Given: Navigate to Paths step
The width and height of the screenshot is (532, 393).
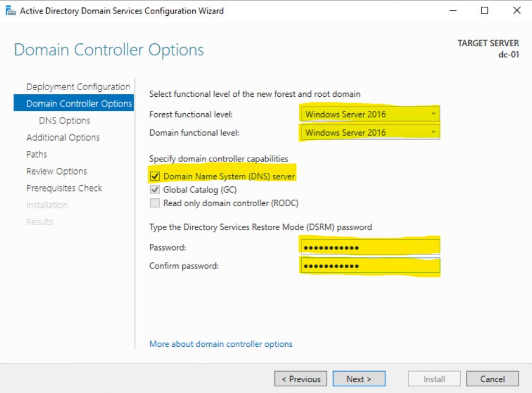Looking at the screenshot, I should pyautogui.click(x=37, y=154).
